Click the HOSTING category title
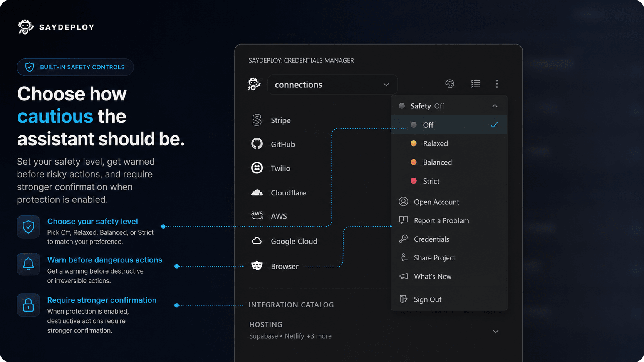 [x=266, y=325]
